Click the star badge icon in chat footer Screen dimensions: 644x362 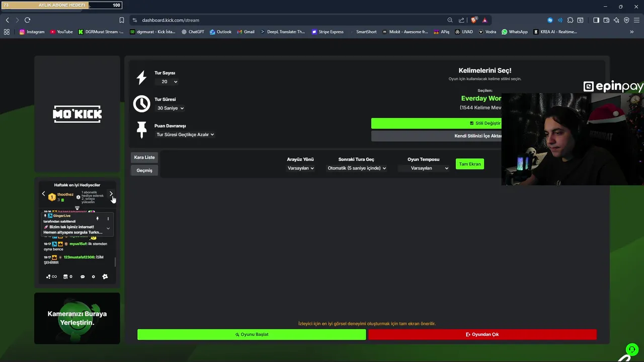pyautogui.click(x=105, y=277)
